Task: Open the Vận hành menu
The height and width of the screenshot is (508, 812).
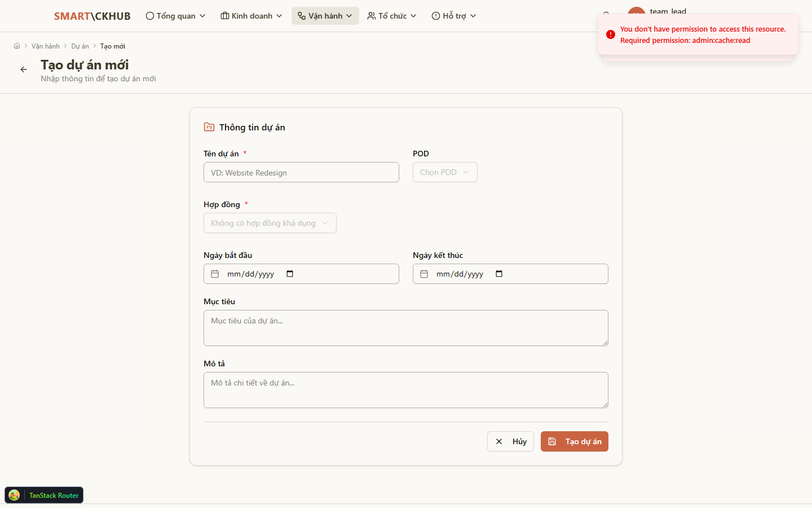Action: tap(325, 16)
